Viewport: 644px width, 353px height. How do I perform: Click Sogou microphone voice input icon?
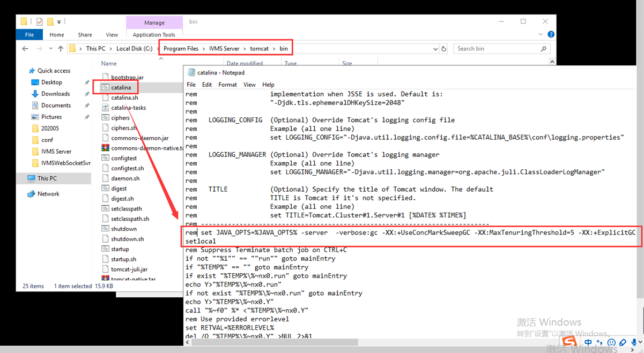633,342
